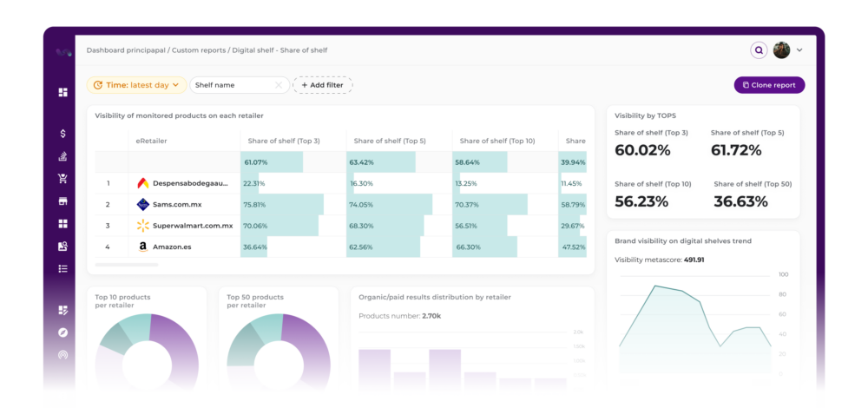868x408 pixels.
Task: Open the dashboard grid icon in sidebar
Action: (62, 92)
